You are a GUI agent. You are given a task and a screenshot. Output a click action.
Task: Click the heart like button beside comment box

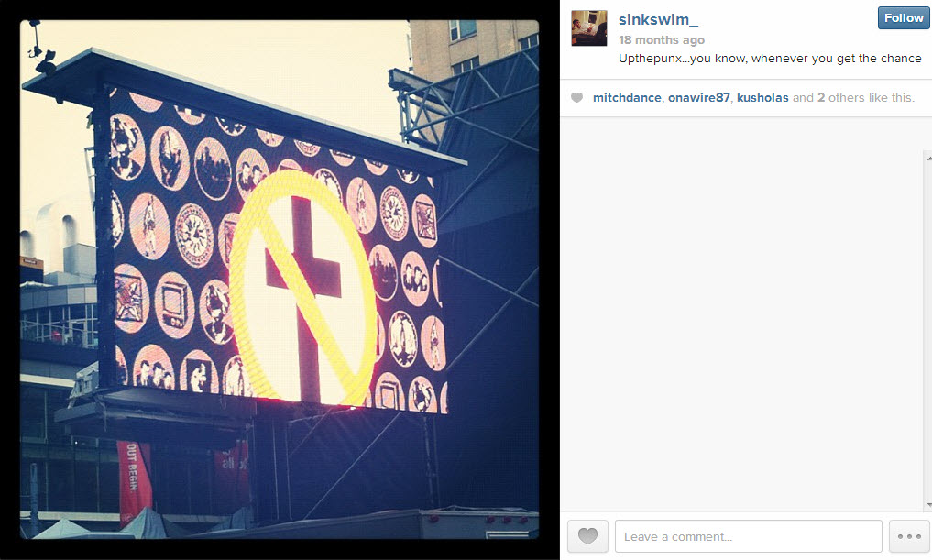[587, 536]
